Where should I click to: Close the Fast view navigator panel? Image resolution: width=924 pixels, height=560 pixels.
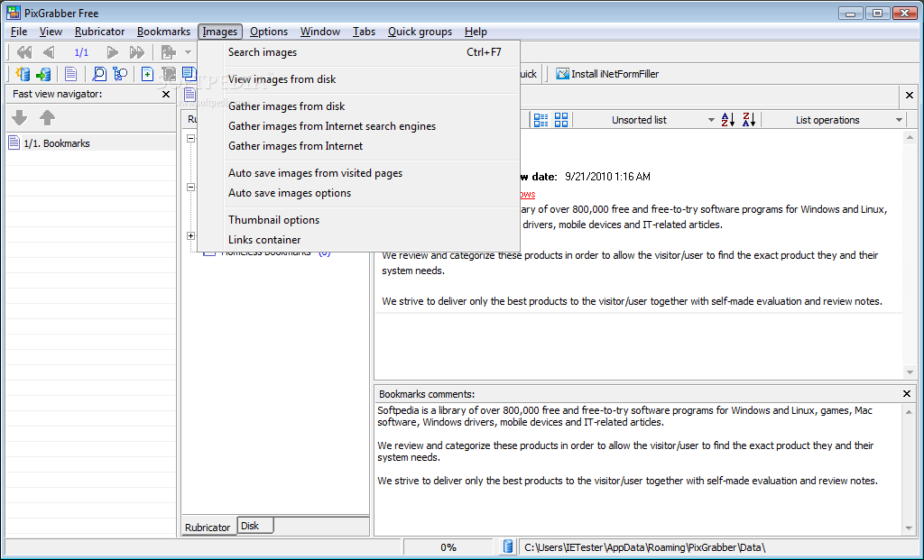click(166, 94)
